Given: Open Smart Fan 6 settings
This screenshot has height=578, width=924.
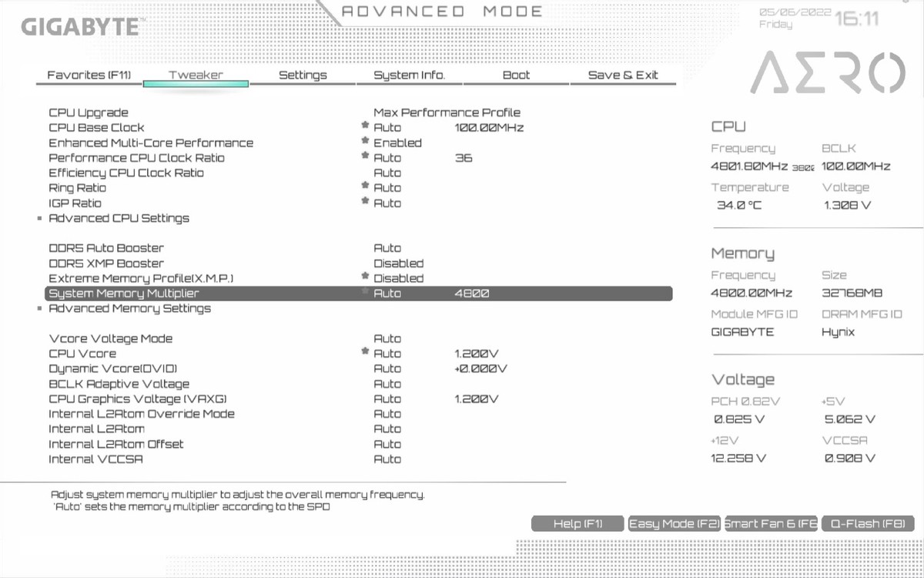Looking at the screenshot, I should [x=771, y=524].
